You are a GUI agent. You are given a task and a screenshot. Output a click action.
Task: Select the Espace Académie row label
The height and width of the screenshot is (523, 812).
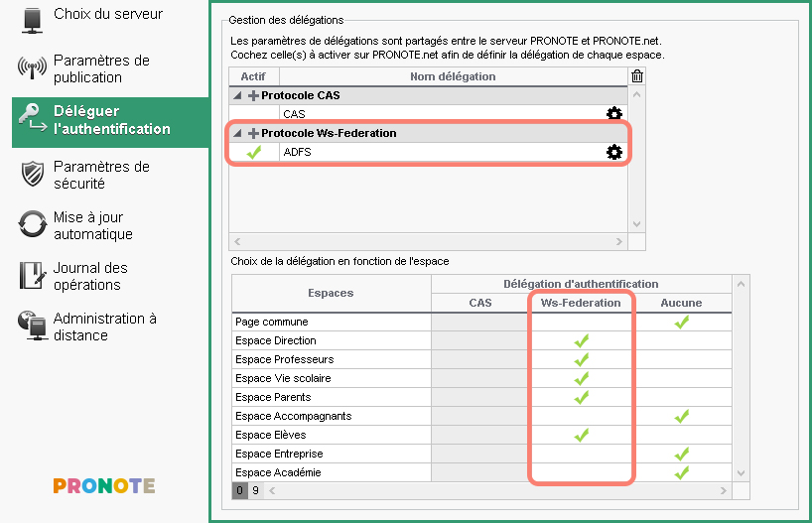[278, 472]
